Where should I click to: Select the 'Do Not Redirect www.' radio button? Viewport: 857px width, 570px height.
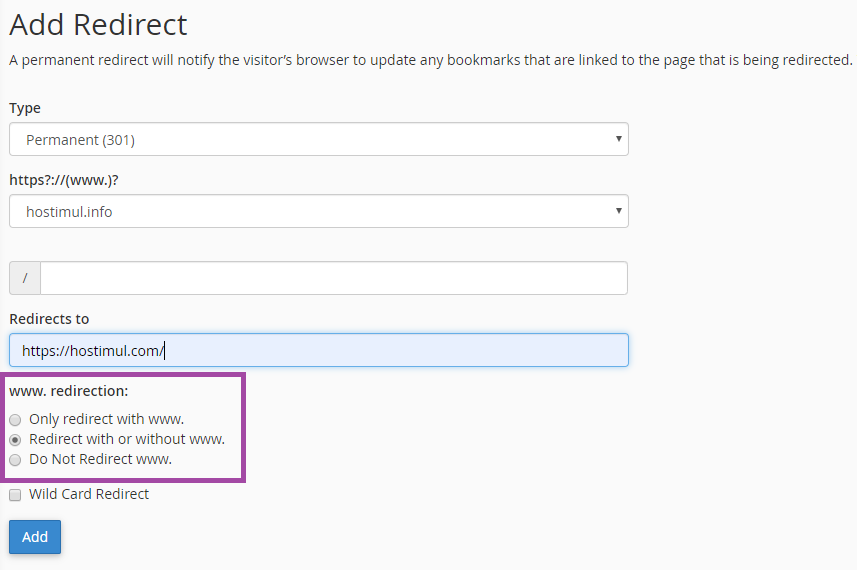[15, 460]
